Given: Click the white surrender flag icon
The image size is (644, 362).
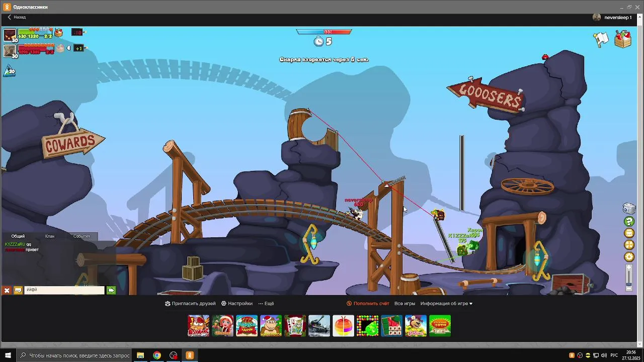Looking at the screenshot, I should [601, 39].
